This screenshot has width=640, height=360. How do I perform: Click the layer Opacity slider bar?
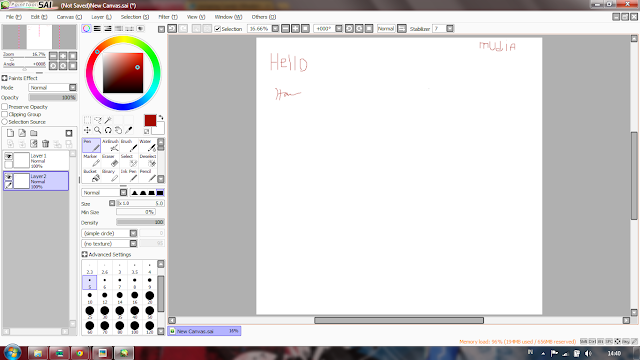52,98
